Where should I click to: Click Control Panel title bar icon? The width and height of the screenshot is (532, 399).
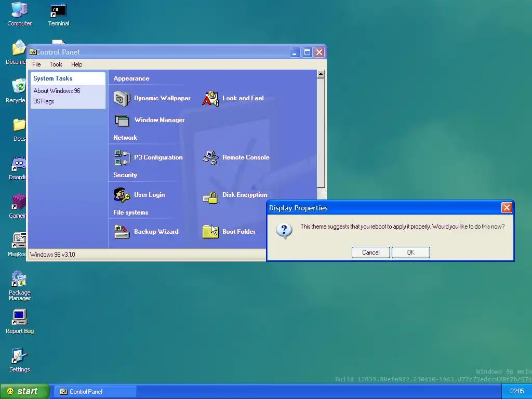point(33,52)
